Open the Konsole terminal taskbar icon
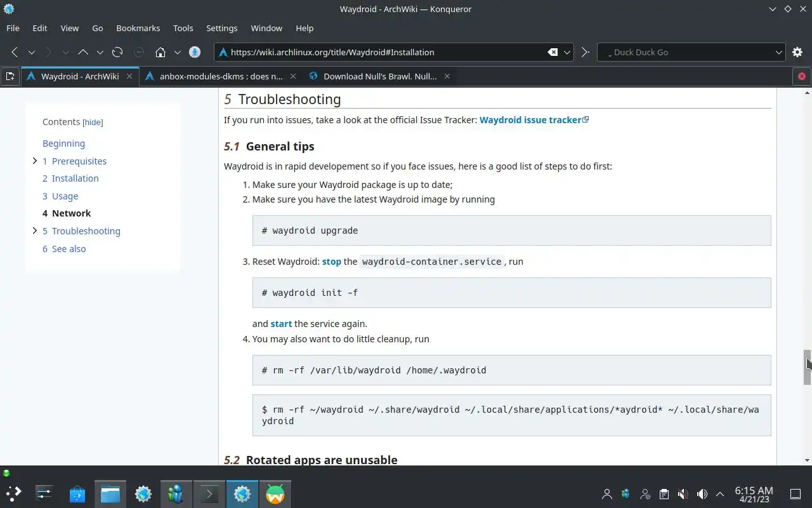The image size is (812, 508). coord(209,493)
